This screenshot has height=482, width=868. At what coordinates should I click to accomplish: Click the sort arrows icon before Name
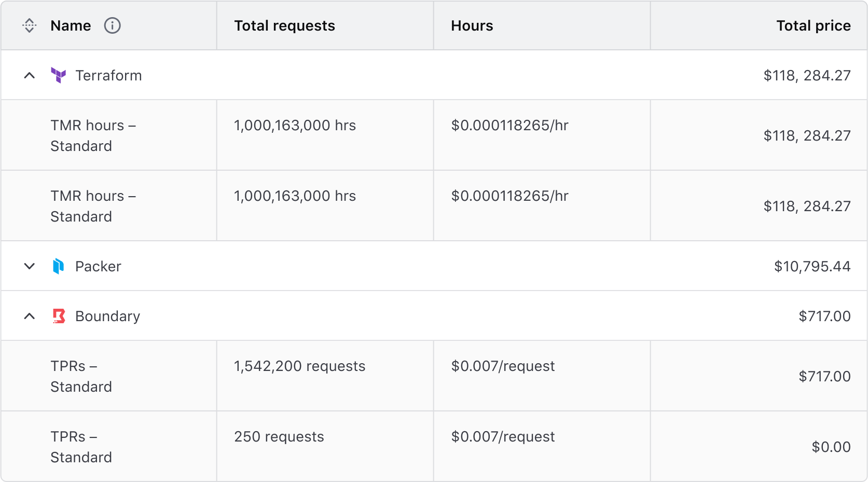click(30, 25)
